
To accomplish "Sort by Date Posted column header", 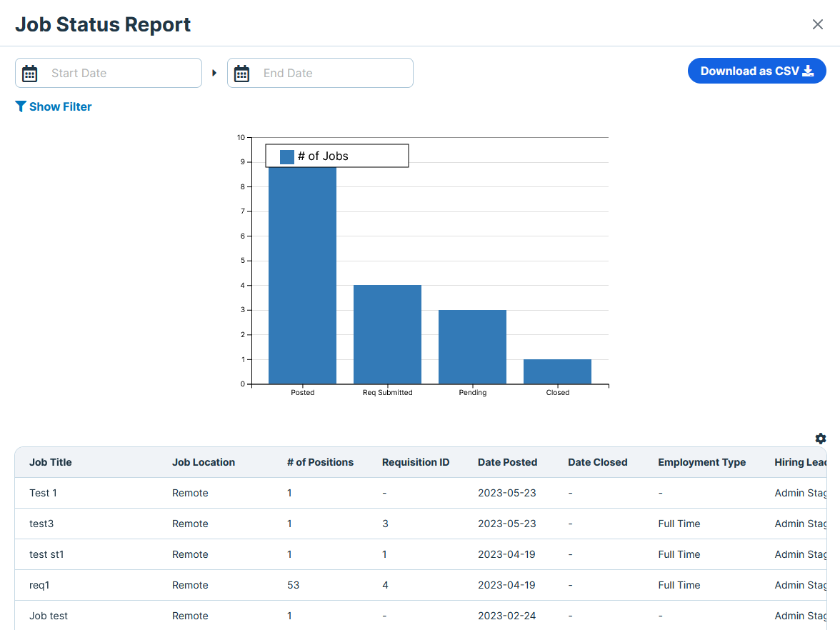I will click(507, 462).
